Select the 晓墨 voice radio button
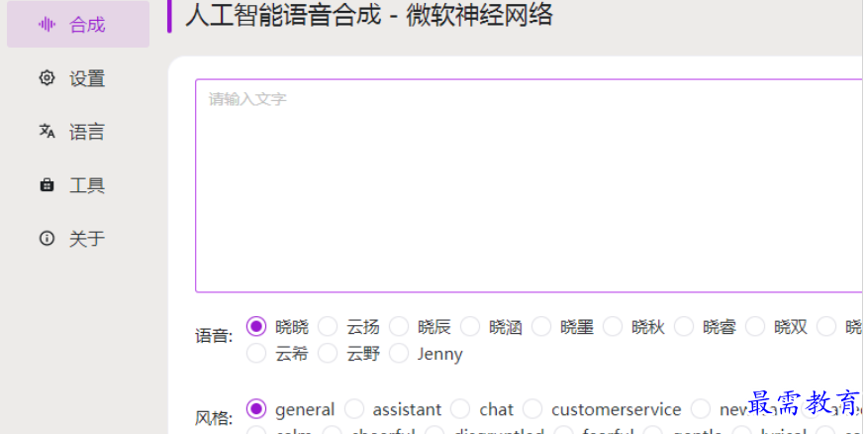This screenshot has height=434, width=868. [x=541, y=326]
